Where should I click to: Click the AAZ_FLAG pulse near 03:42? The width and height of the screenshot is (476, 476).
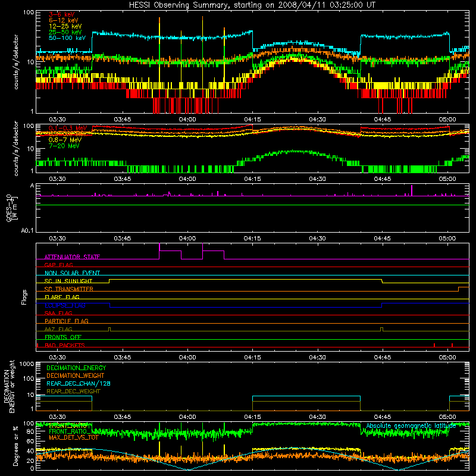pyautogui.click(x=109, y=330)
